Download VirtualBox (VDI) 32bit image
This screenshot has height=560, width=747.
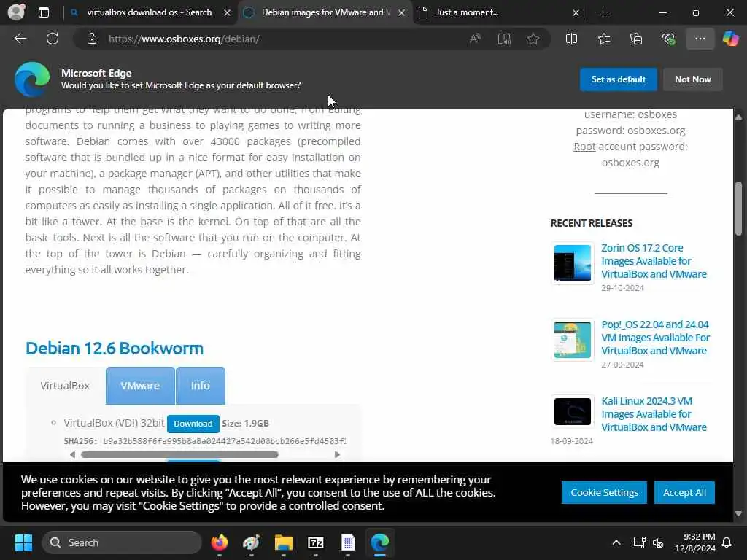pyautogui.click(x=193, y=424)
